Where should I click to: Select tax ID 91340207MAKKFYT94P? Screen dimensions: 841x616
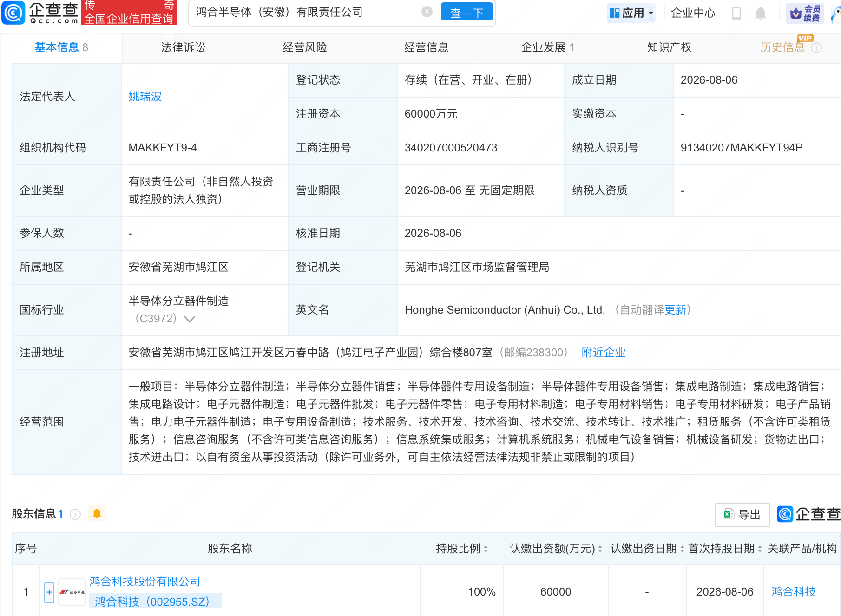coord(742,148)
